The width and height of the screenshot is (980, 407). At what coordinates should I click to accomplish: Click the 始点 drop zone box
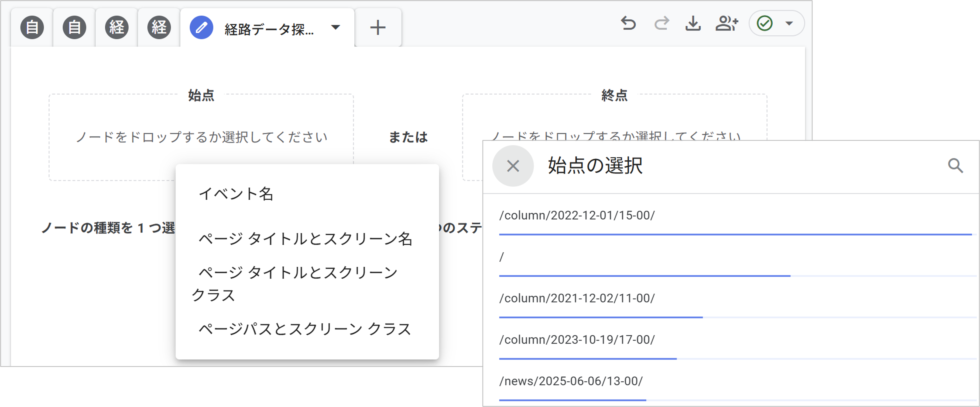pos(201,137)
